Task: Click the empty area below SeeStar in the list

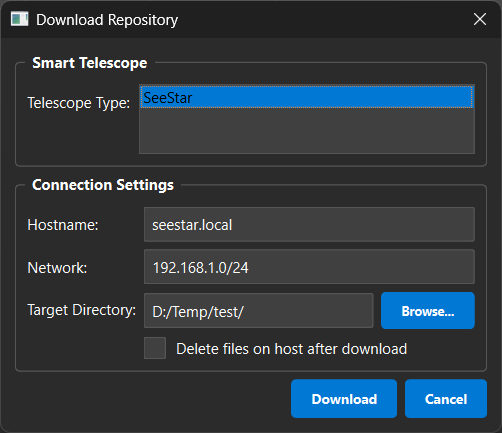Action: (x=306, y=131)
